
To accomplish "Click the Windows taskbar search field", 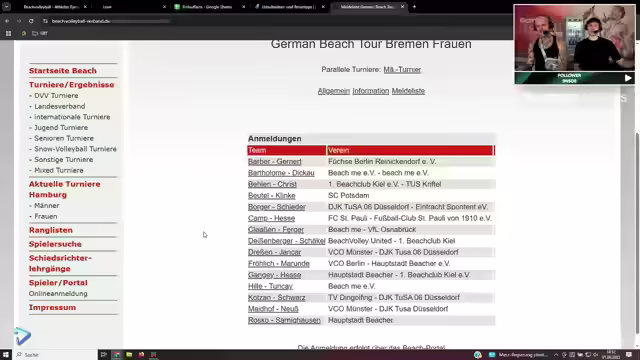I will 56,355.
